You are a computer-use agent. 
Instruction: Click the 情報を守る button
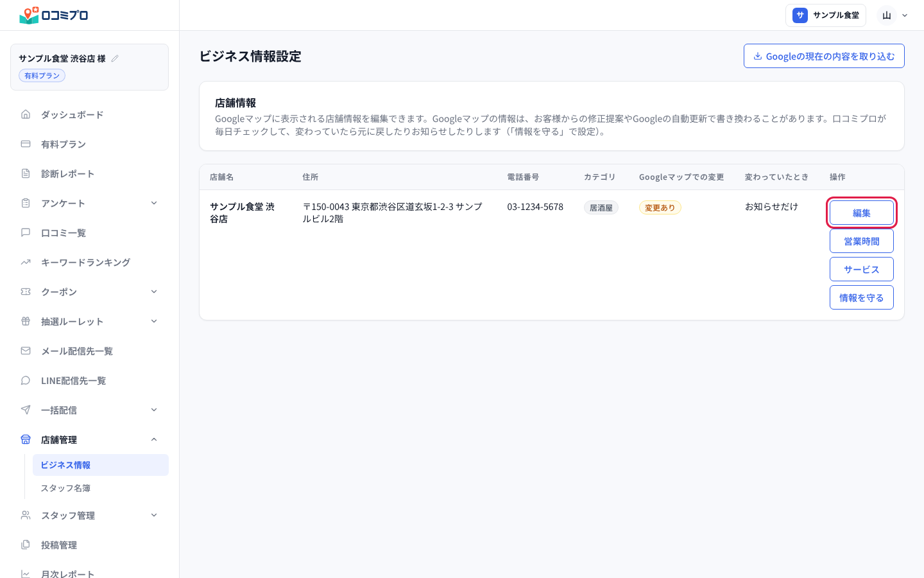pos(862,297)
